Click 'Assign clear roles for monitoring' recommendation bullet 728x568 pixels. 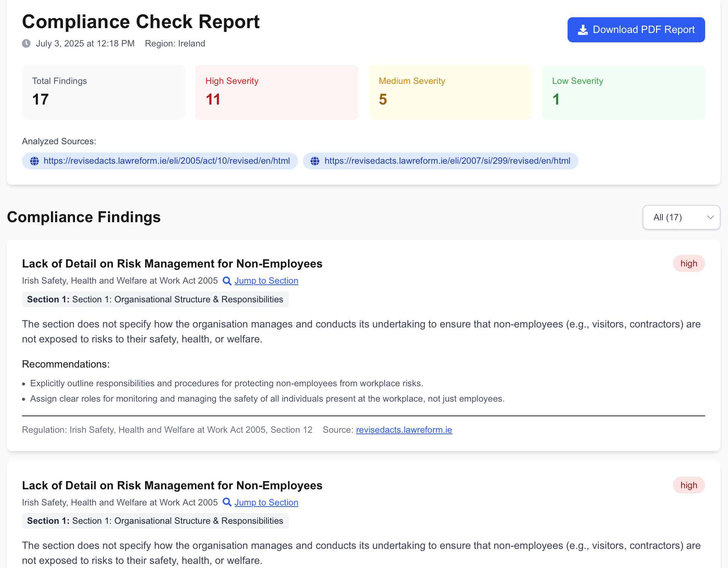click(267, 399)
